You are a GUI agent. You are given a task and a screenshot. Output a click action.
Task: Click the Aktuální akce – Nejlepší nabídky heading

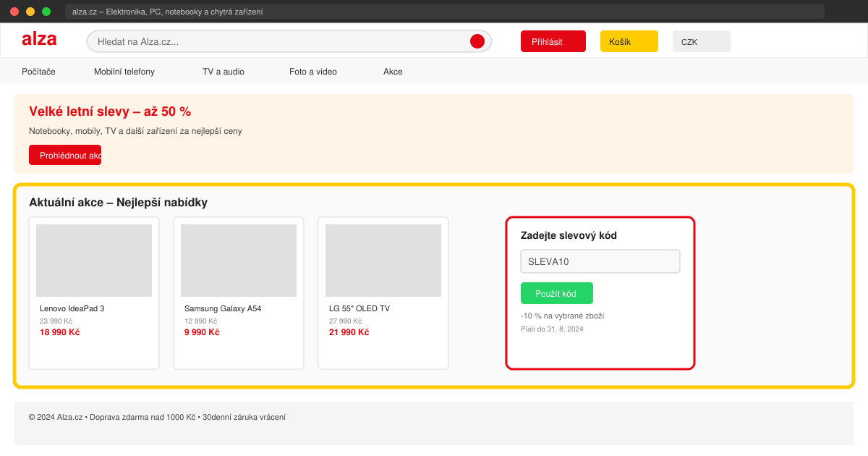(118, 203)
